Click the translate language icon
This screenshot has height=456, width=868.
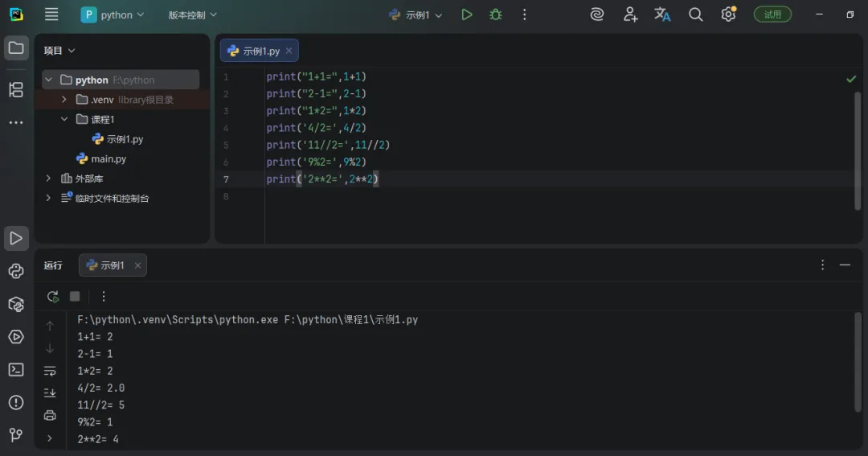tap(662, 14)
